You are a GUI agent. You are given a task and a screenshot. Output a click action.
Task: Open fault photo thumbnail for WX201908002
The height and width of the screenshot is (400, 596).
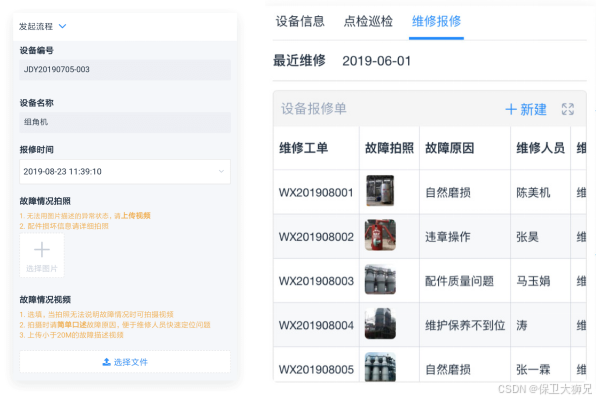point(380,235)
